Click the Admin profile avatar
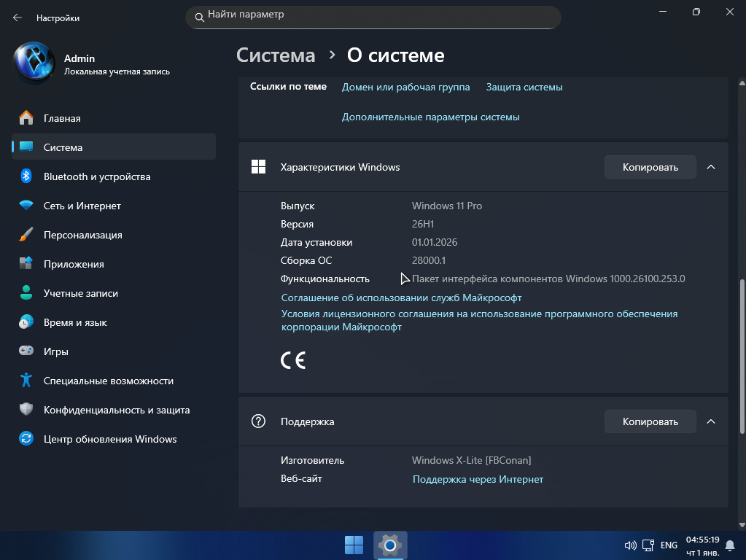 [x=34, y=63]
